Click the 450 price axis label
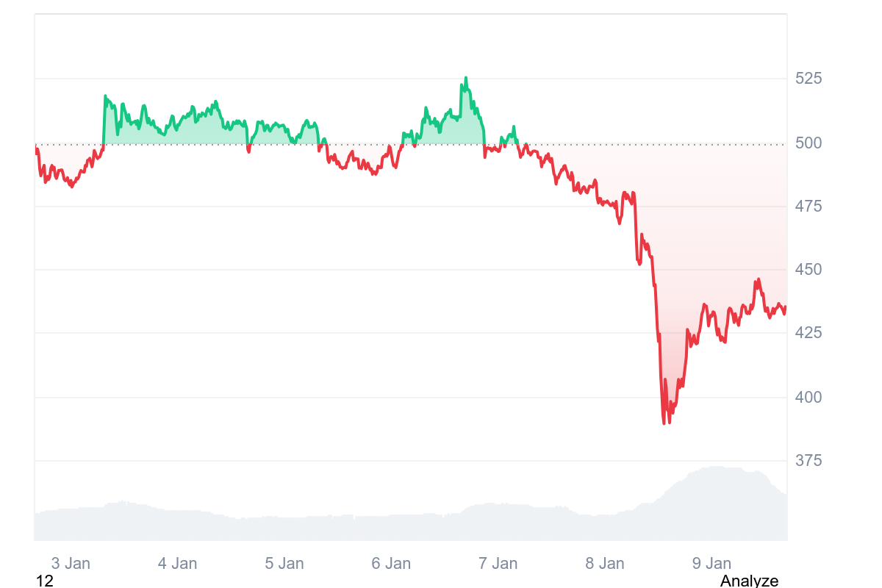Screen dimensions: 882x588 pyautogui.click(x=808, y=270)
